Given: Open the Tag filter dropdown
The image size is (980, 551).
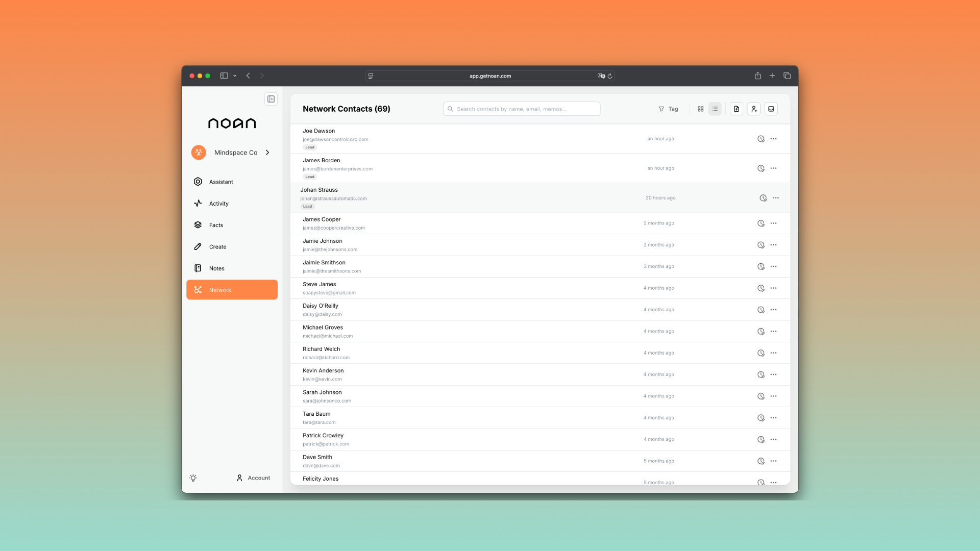Looking at the screenshot, I should point(668,109).
